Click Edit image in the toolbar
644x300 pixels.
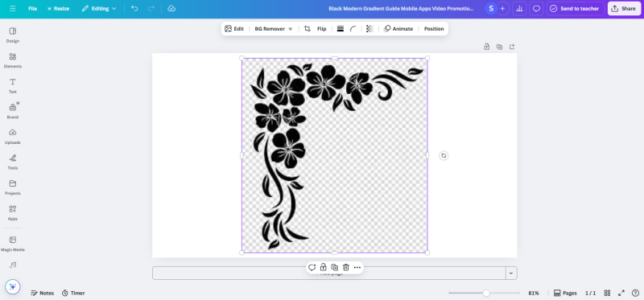[234, 29]
